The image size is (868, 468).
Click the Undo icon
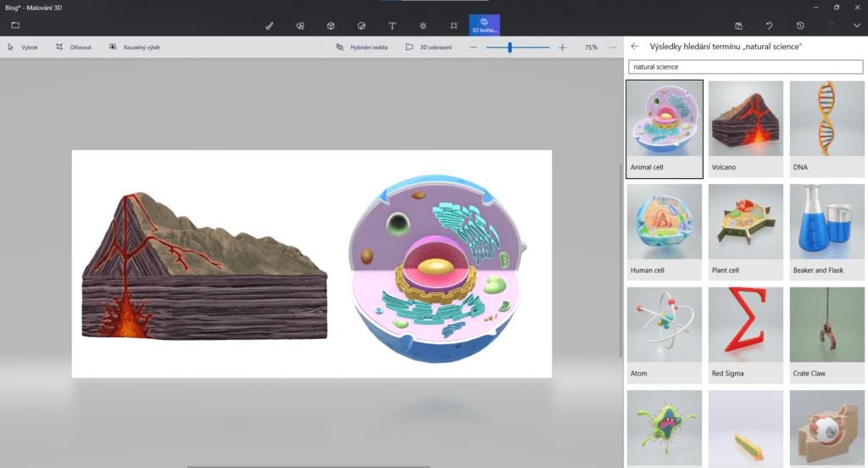(770, 25)
